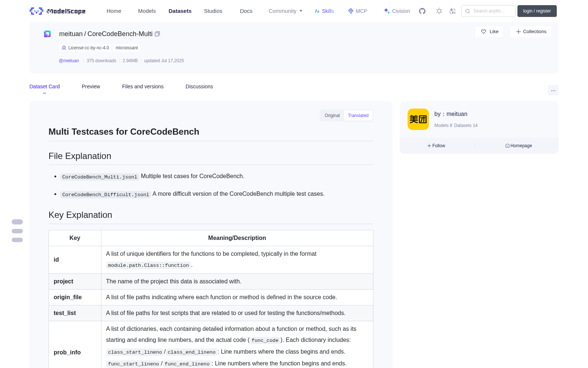Screen dimensions: 588x368
Task: Go to the Datasets nav item
Action: [x=180, y=11]
